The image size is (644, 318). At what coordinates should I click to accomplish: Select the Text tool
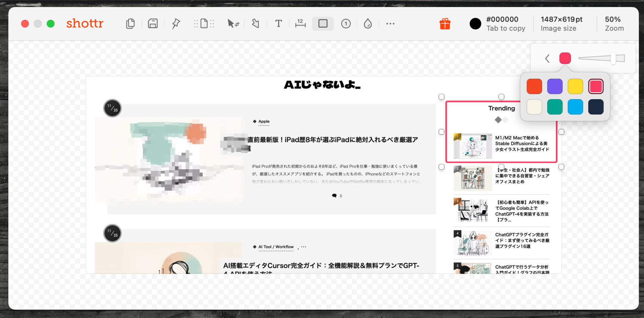point(278,24)
